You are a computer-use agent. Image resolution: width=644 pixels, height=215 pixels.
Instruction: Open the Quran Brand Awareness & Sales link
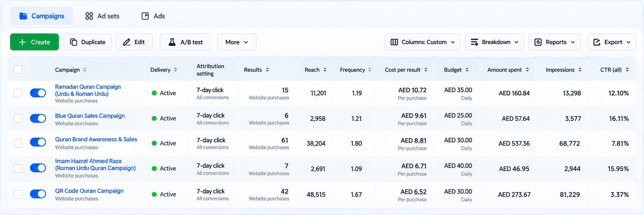click(96, 139)
